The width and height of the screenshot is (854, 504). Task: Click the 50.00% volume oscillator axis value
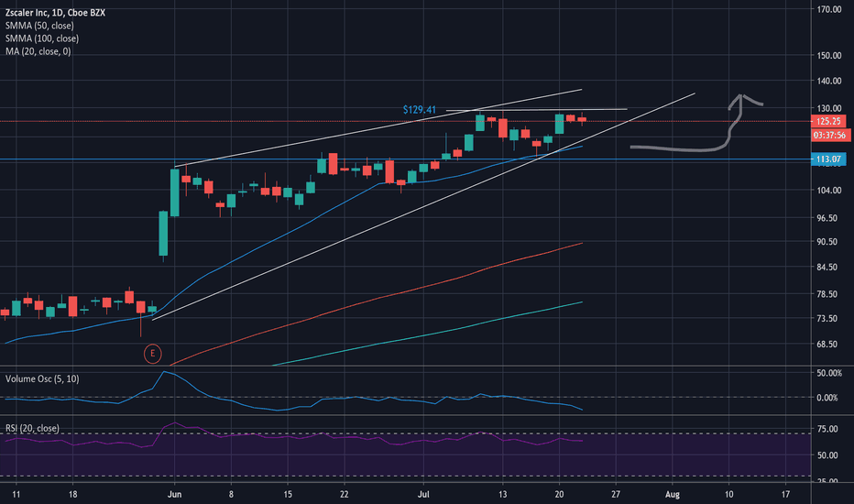tap(829, 373)
